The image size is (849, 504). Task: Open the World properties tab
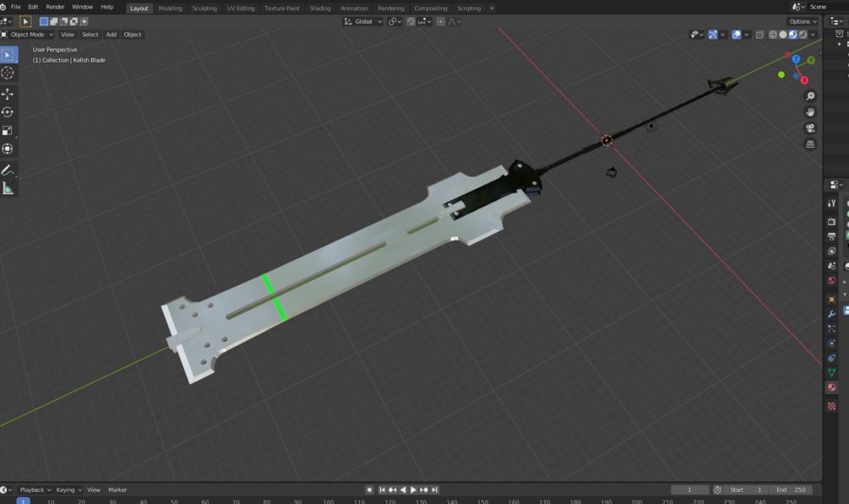point(831,280)
